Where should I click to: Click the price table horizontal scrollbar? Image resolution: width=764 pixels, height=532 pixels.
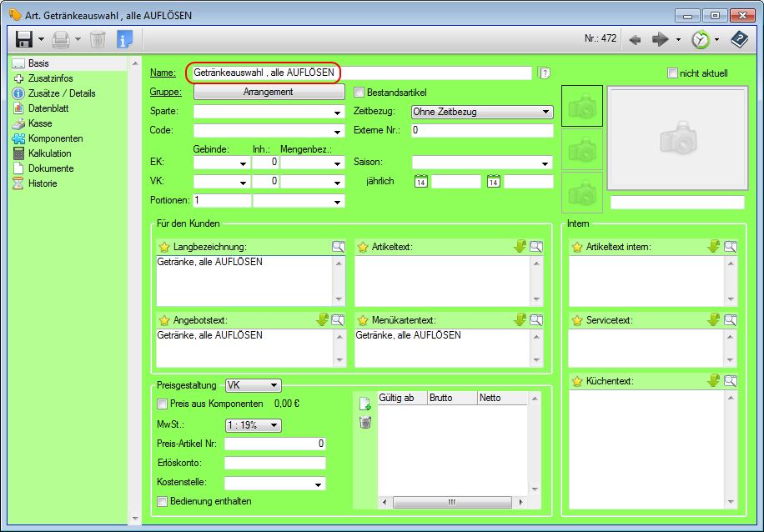coord(451,502)
